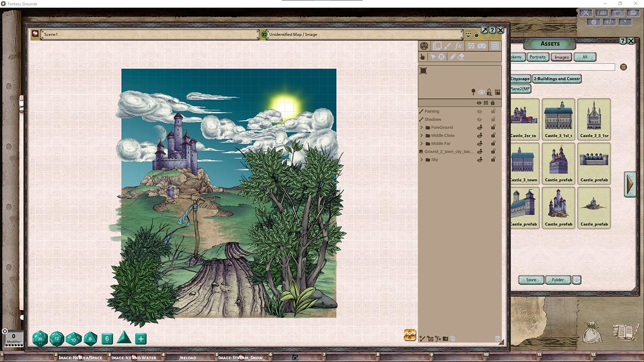Expand the ForeGround layer folder
644x362 pixels.
pos(422,127)
